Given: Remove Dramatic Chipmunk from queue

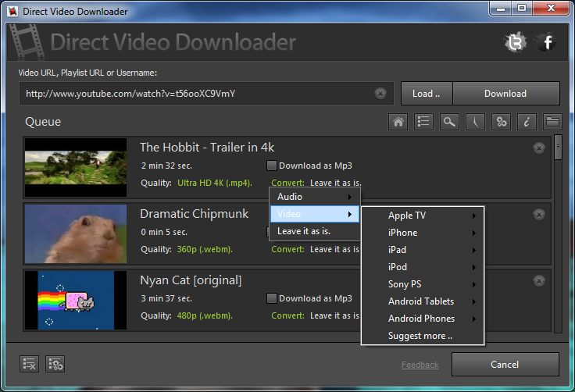Looking at the screenshot, I should pos(539,215).
